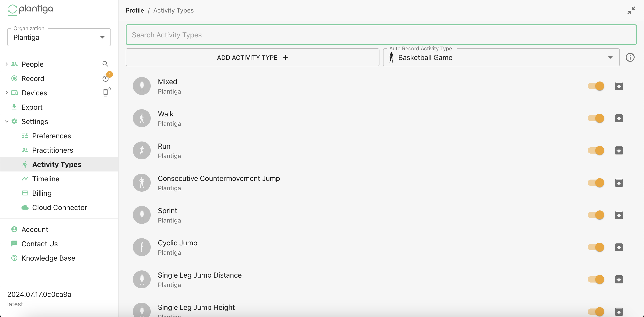Archive the Mixed activity type
The height and width of the screenshot is (317, 644).
619,86
